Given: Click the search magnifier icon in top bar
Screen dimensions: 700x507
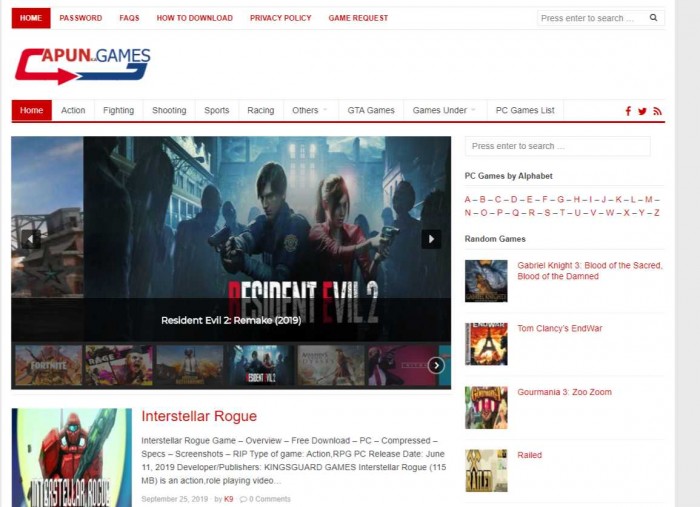Looking at the screenshot, I should pyautogui.click(x=653, y=18).
